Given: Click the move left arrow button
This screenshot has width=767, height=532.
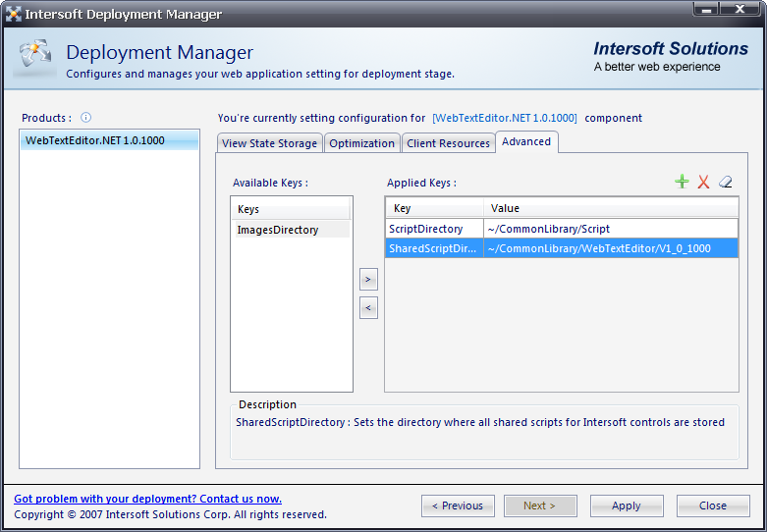Looking at the screenshot, I should pyautogui.click(x=368, y=308).
